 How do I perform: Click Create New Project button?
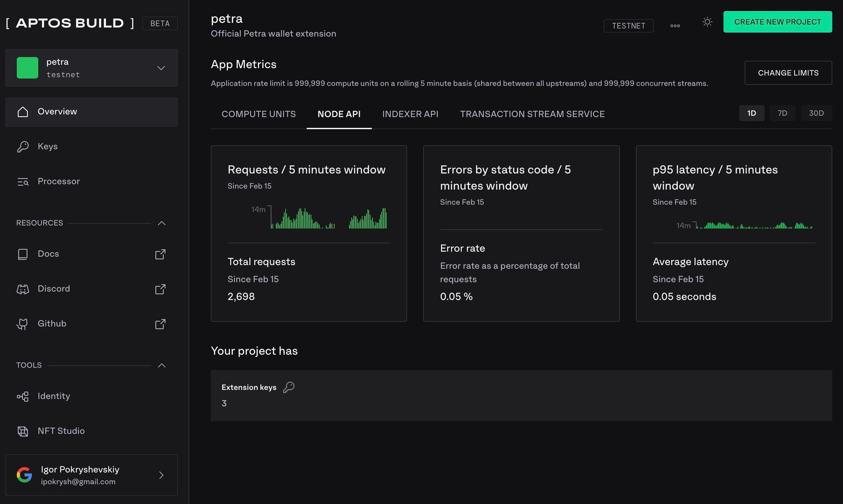(x=778, y=22)
